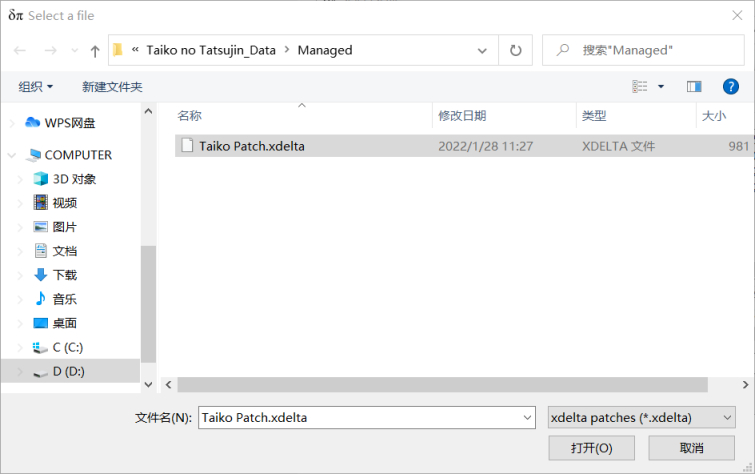This screenshot has height=474, width=755.
Task: Open help with the question mark icon
Action: coord(730,87)
